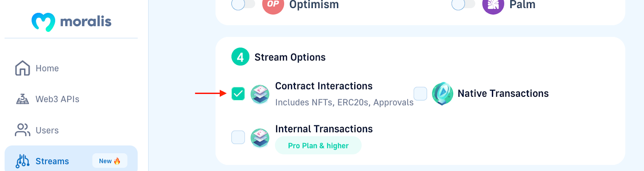
Task: Click the Internal Transactions layered icon
Action: pyautogui.click(x=260, y=138)
